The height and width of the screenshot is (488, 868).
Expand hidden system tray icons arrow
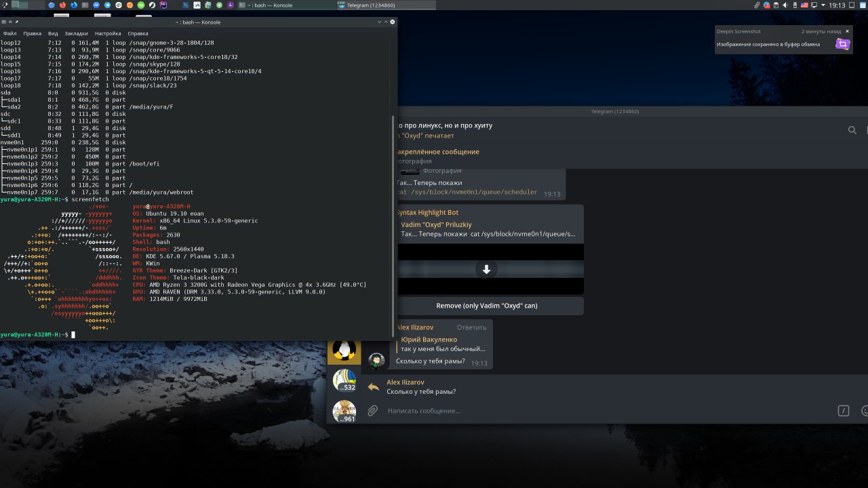(823, 5)
